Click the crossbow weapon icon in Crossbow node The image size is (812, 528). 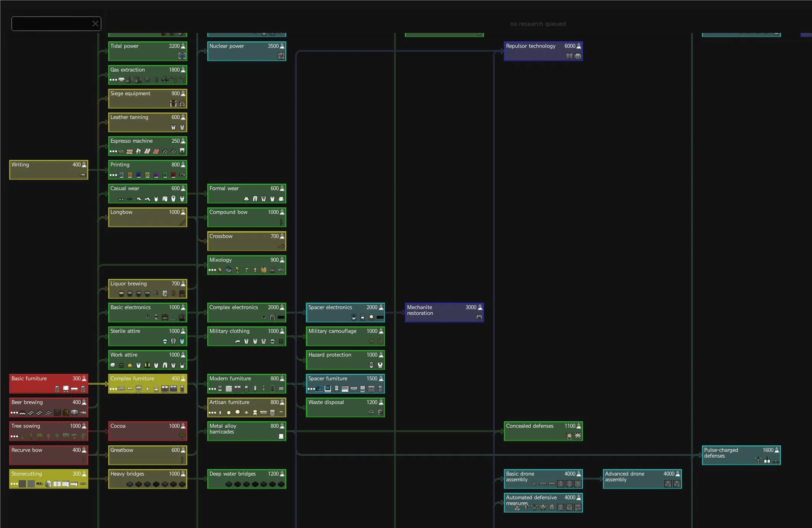tap(281, 246)
